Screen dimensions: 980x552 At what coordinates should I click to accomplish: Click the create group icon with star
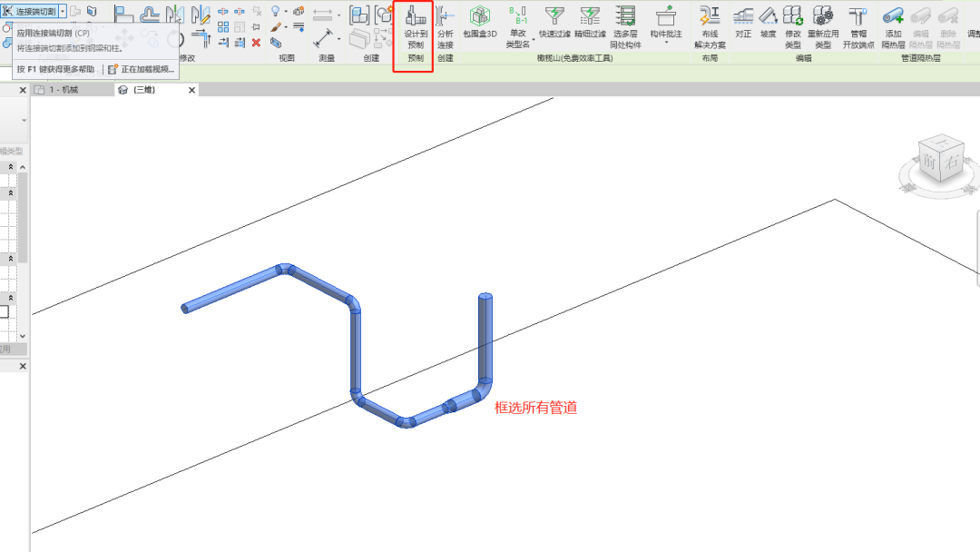click(x=383, y=15)
